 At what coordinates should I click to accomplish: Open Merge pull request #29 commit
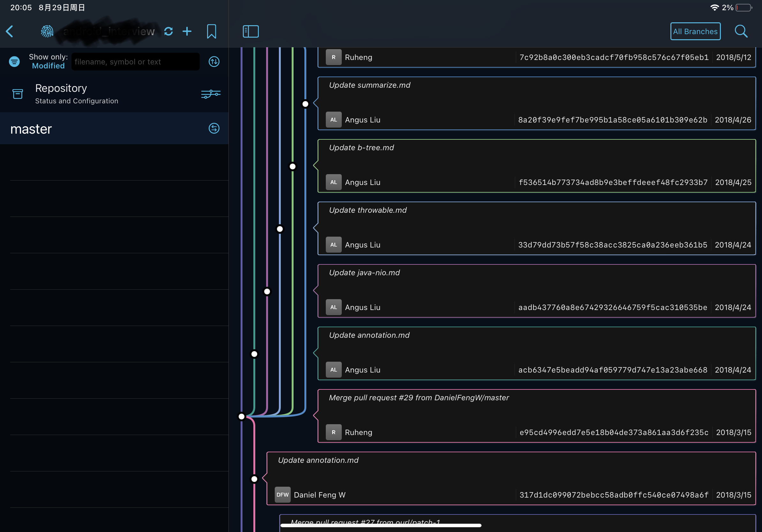[536, 415]
